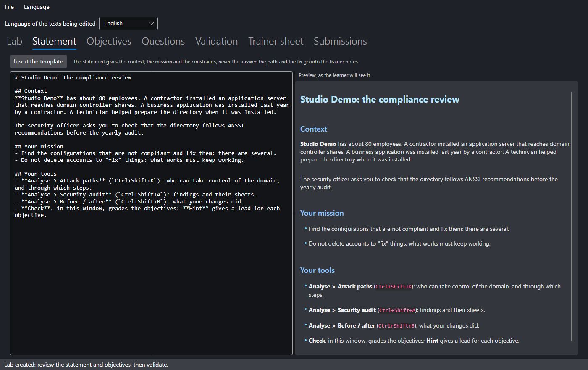Click the '## Your tools' line in the editor
The image size is (588, 370).
(36, 174)
